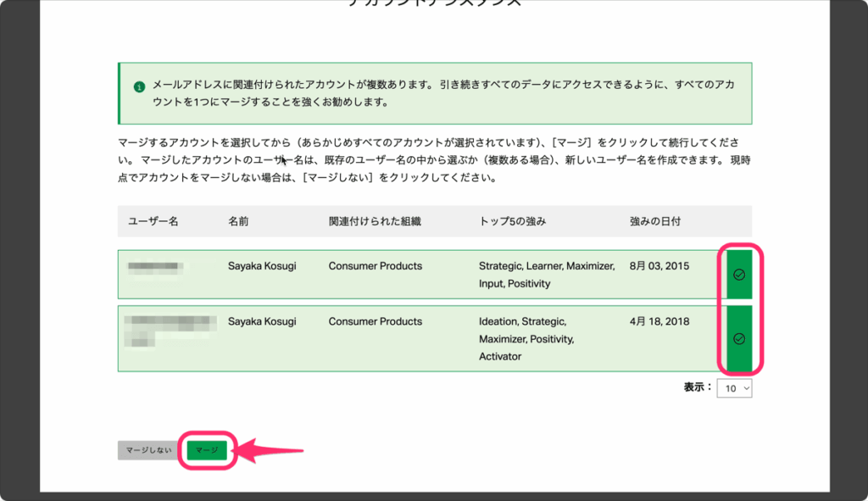Click Consumer Products in the 2015 row
The height and width of the screenshot is (501, 868).
click(x=376, y=266)
